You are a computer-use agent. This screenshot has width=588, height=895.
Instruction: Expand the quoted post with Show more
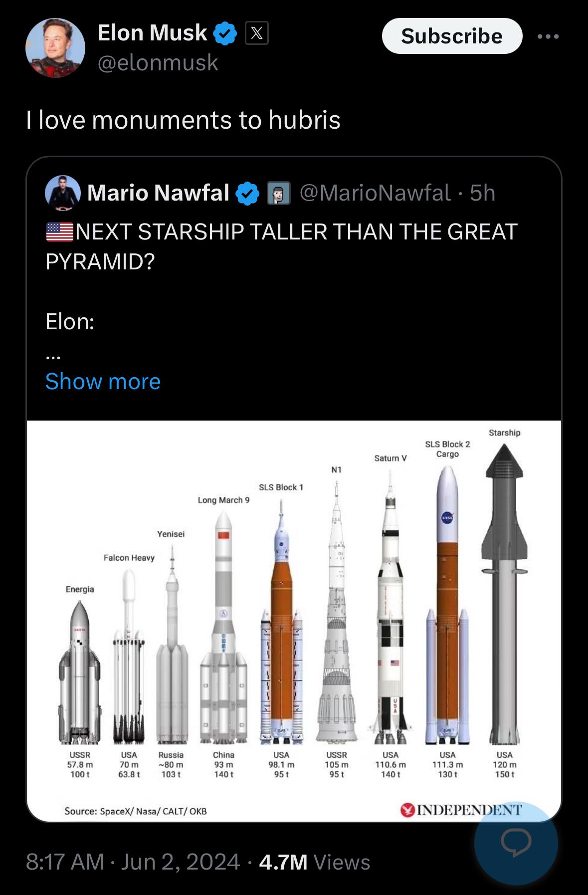click(x=103, y=382)
